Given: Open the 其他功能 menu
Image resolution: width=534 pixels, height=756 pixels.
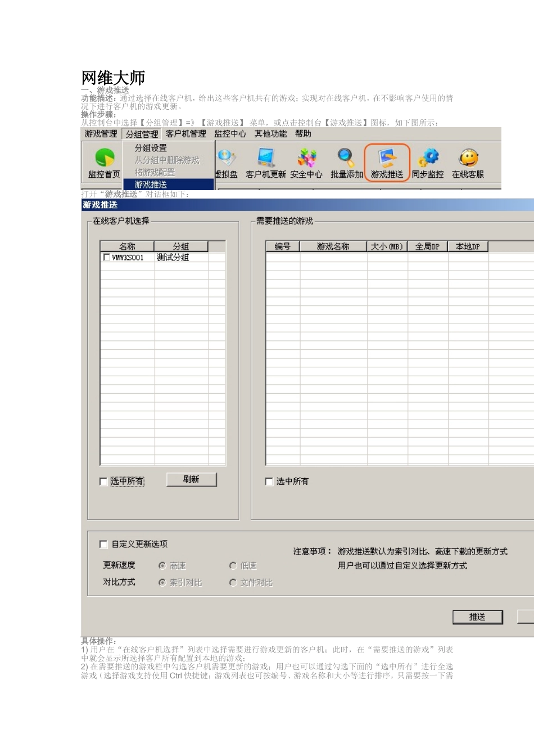Looking at the screenshot, I should tap(270, 134).
